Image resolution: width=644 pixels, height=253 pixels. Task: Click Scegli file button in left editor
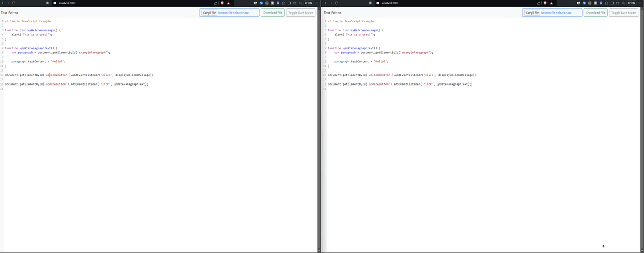(x=209, y=13)
